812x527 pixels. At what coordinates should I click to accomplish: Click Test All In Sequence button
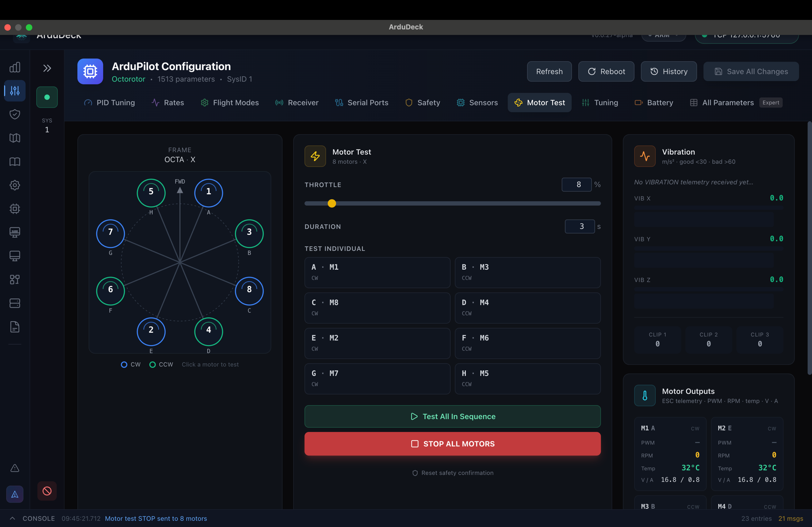[x=452, y=416]
